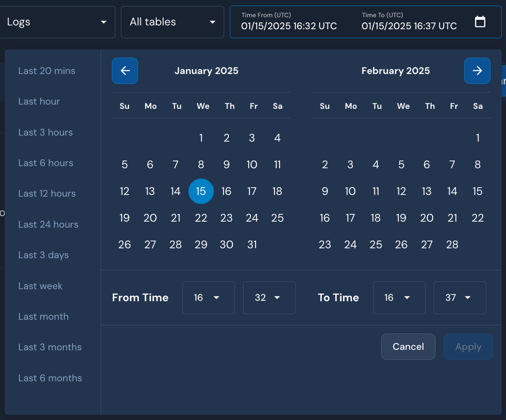This screenshot has height=420, width=506.
Task: Select February 28 on the calendar
Action: (452, 244)
